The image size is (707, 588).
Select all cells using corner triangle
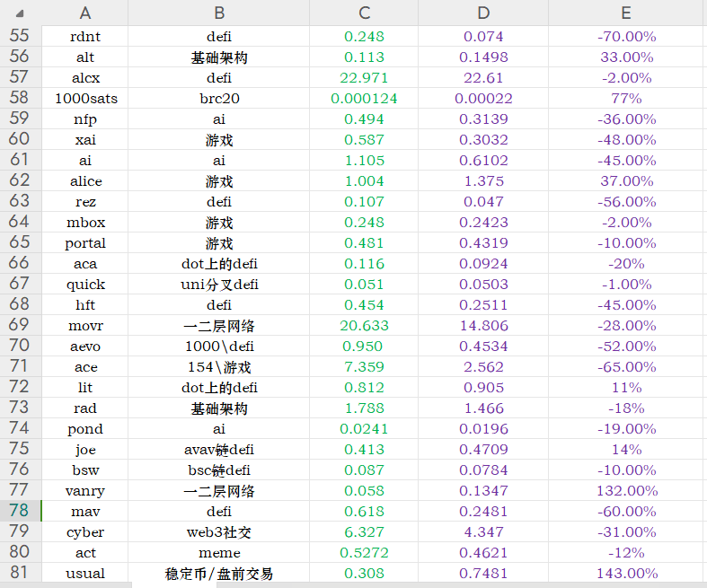tap(20, 13)
